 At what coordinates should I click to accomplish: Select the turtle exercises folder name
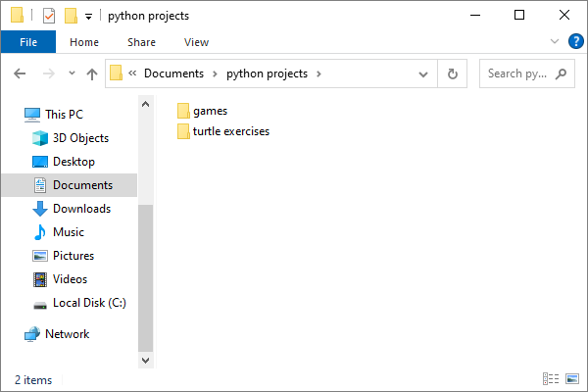point(231,131)
